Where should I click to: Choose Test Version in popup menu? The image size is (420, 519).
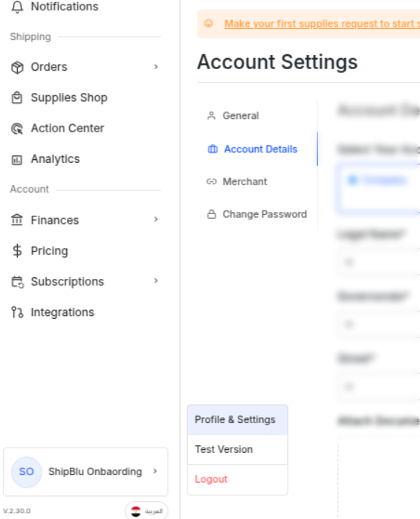click(237, 450)
